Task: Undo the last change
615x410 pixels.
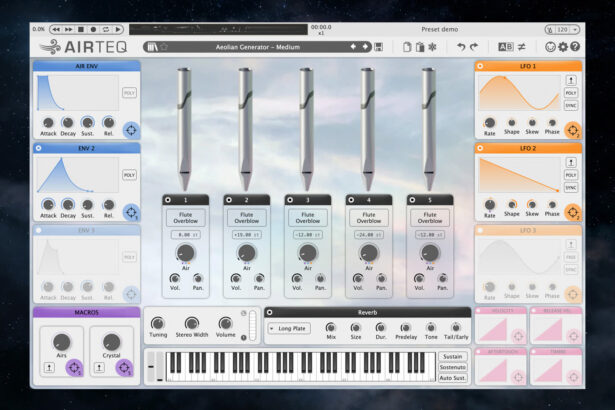Action: 461,47
